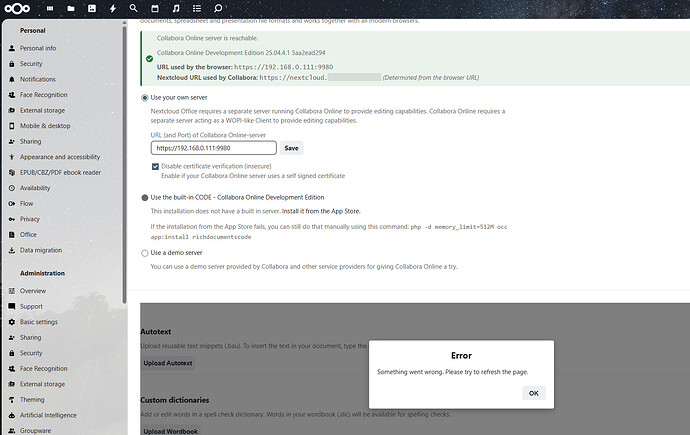
Task: Follow Install it from the App Store link
Action: (x=321, y=211)
